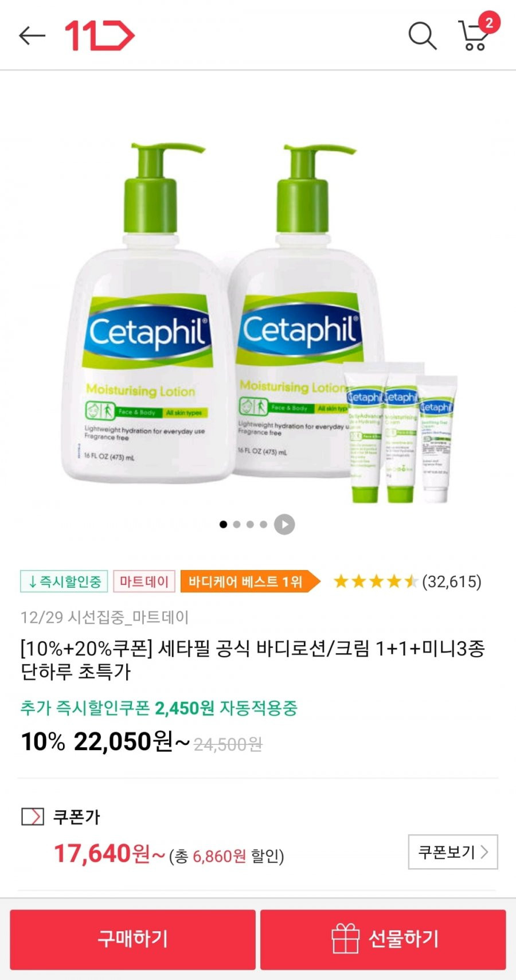Open the search magnifier icon
The image size is (516, 980).
(x=423, y=36)
